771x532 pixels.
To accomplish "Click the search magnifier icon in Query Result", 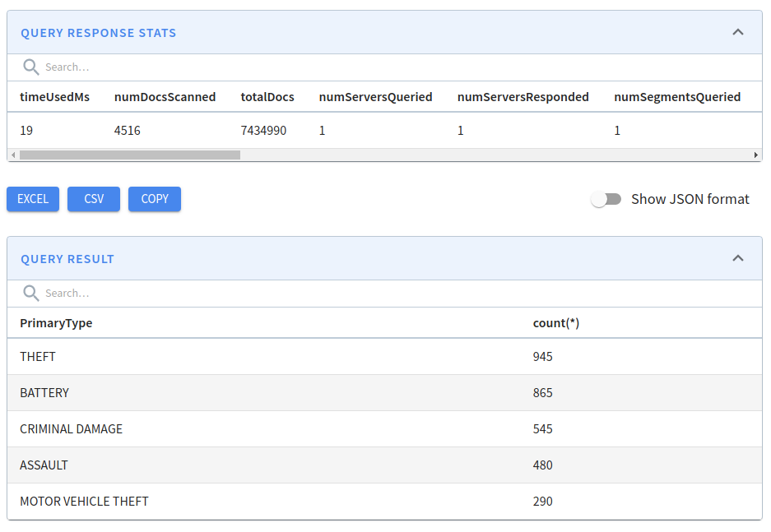I will [x=31, y=293].
